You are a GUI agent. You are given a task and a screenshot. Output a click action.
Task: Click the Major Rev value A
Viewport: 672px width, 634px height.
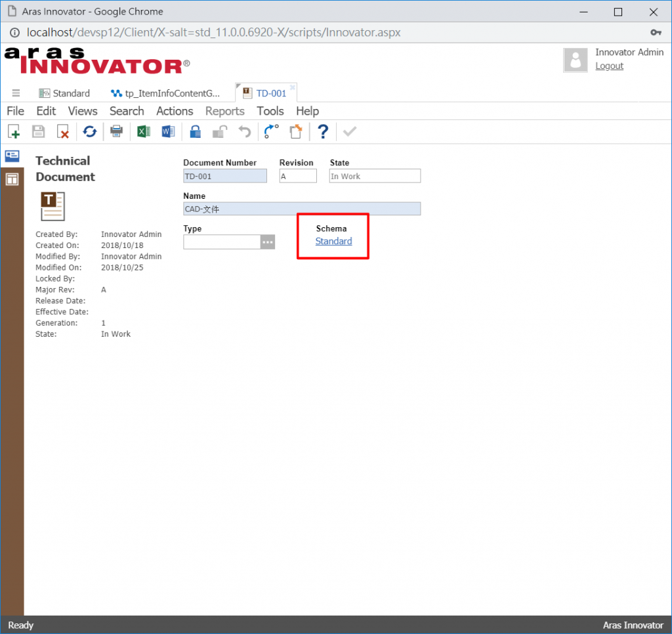(x=103, y=290)
